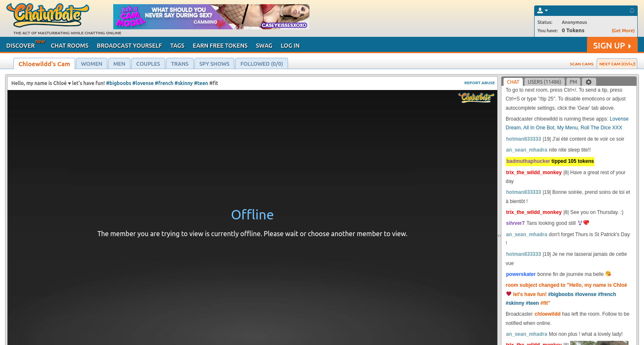Open Broadcast Yourself page
The image size is (644, 345).
tap(129, 46)
